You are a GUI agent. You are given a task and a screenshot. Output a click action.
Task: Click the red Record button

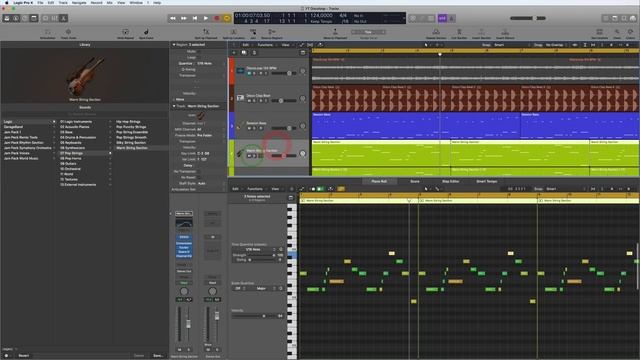pyautogui.click(x=217, y=18)
